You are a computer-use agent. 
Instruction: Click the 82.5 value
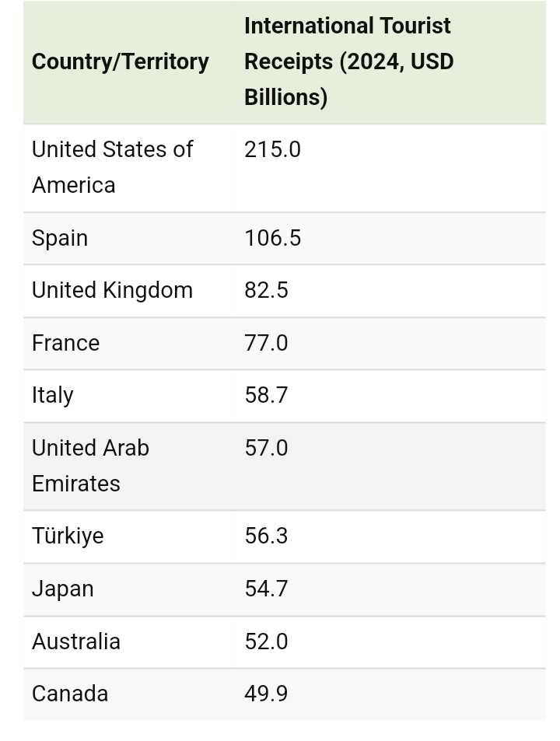266,290
